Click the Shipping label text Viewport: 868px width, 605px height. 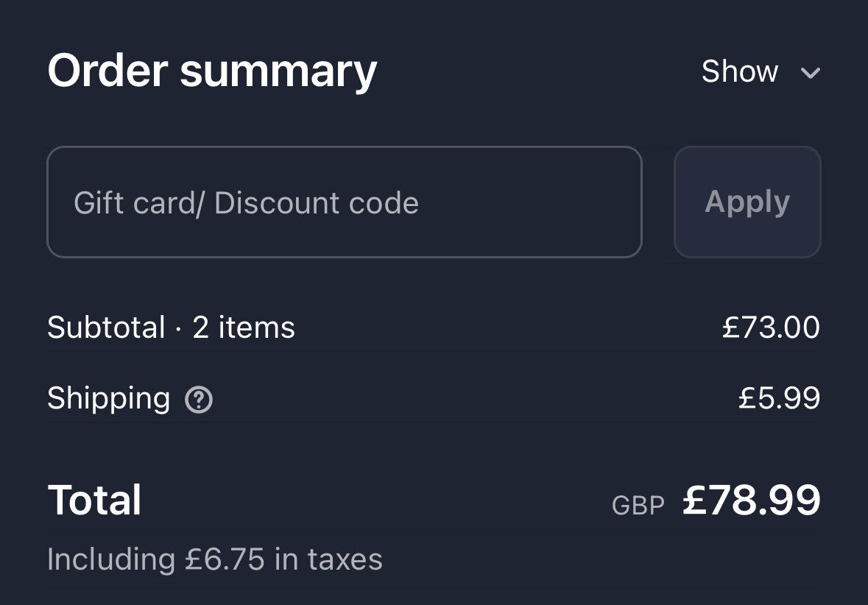point(108,399)
